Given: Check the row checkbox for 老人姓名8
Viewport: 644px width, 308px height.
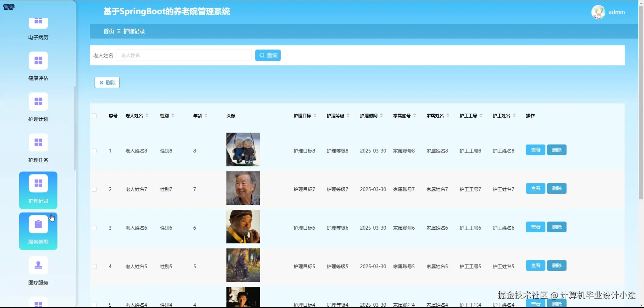Looking at the screenshot, I should 94,151.
